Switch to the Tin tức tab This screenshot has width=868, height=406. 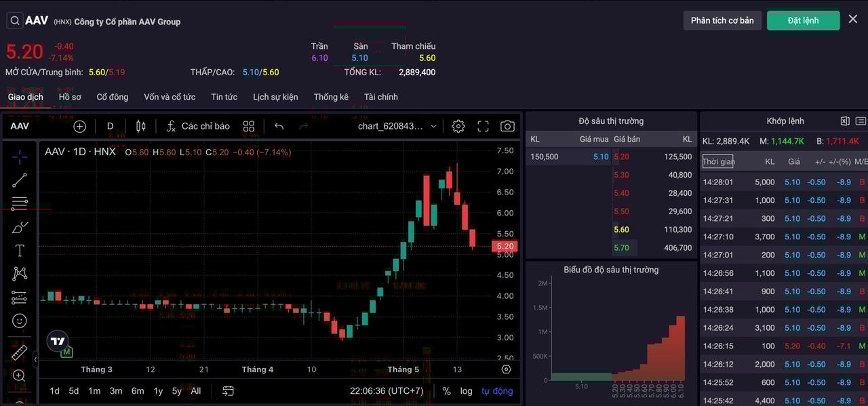[x=224, y=97]
